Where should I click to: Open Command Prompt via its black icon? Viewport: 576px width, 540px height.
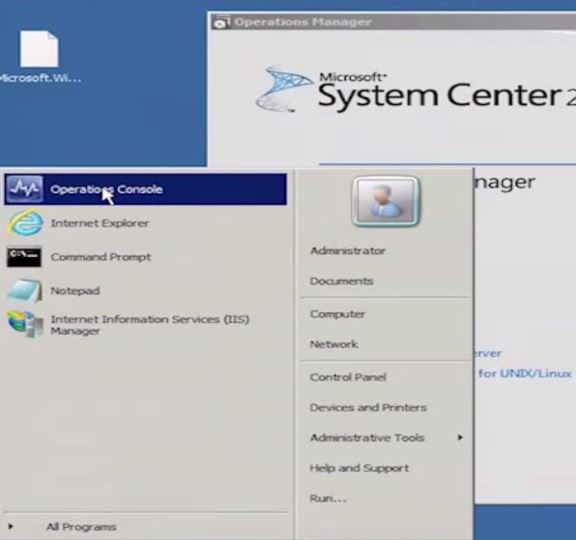24,257
